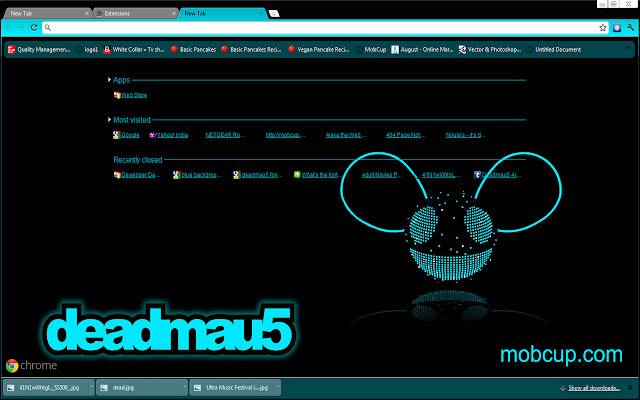Select the active cyan New Tab tab
Viewport: 640px width, 400px height.
[x=223, y=13]
